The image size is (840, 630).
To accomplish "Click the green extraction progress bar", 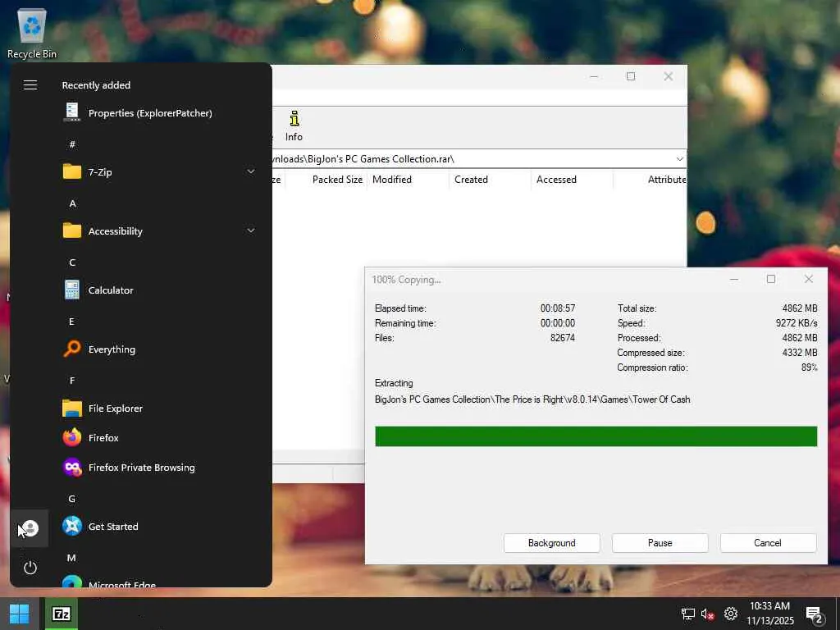I will (x=596, y=436).
